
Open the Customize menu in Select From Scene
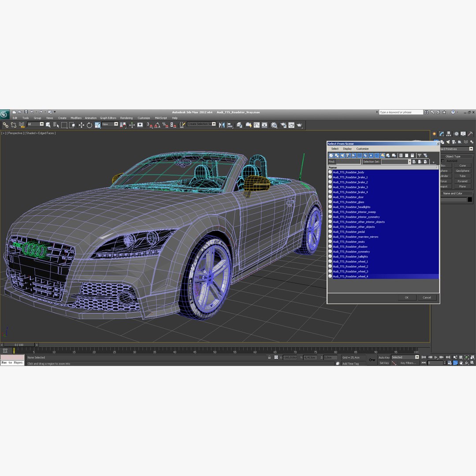(362, 149)
